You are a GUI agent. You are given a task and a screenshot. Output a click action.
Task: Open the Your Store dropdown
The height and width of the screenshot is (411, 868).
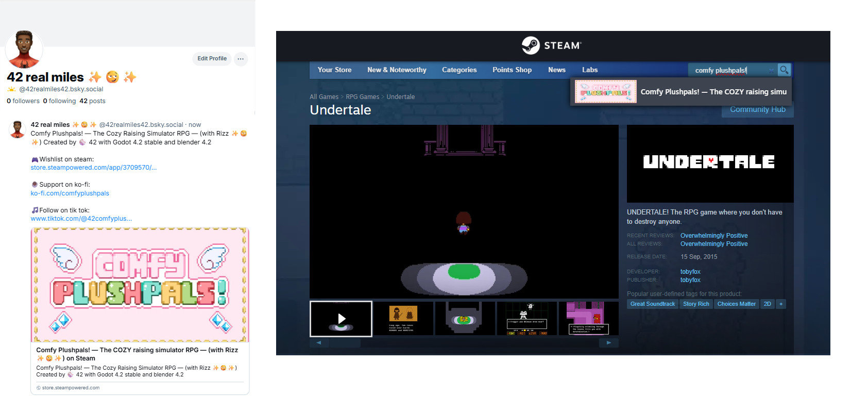click(334, 70)
